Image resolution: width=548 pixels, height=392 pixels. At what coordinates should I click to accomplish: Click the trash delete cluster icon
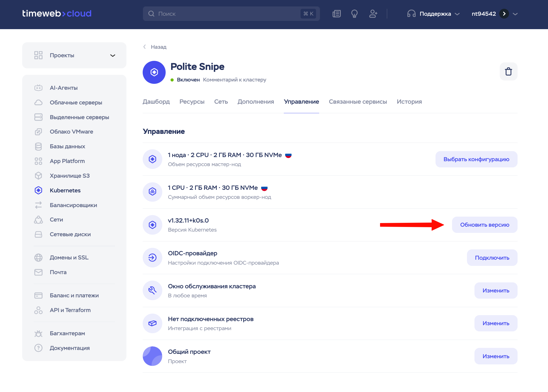point(508,71)
